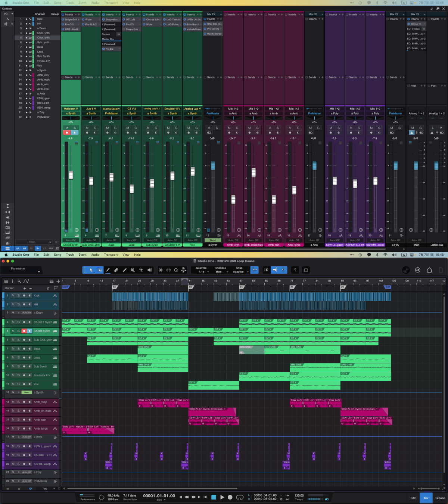Open ShaperBox 3 insert on Chord Synth
Image resolution: width=448 pixels, height=504 pixels.
(x=71, y=19)
